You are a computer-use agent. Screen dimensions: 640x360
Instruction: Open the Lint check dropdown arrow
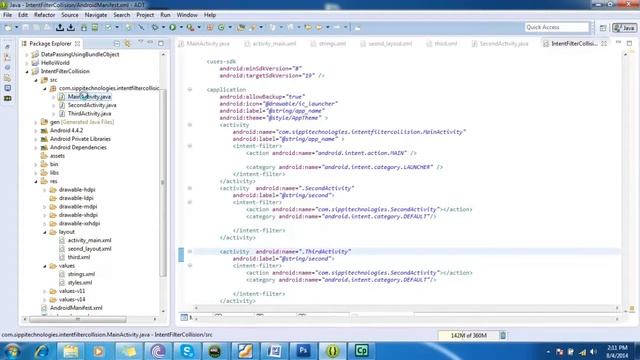[117, 27]
